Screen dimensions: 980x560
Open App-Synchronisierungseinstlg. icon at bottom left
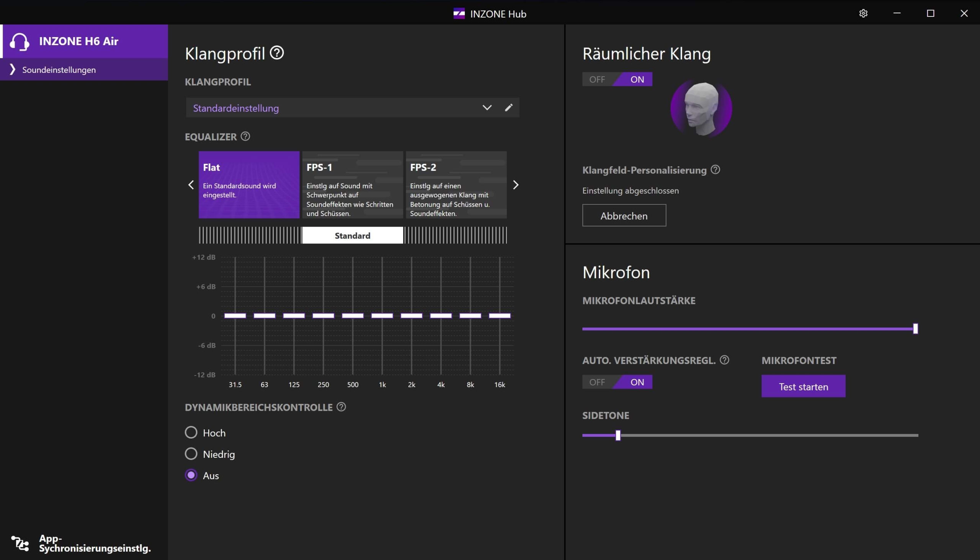point(20,543)
